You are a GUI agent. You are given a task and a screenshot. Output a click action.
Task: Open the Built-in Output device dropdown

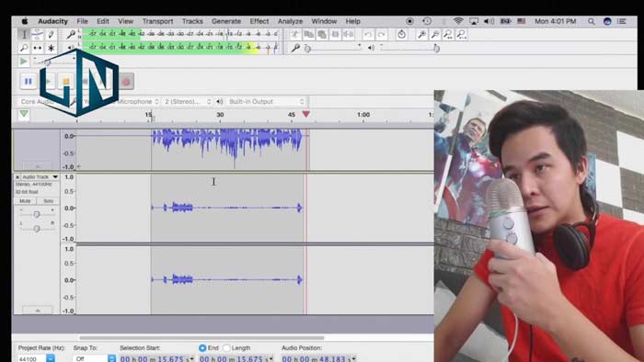[266, 101]
